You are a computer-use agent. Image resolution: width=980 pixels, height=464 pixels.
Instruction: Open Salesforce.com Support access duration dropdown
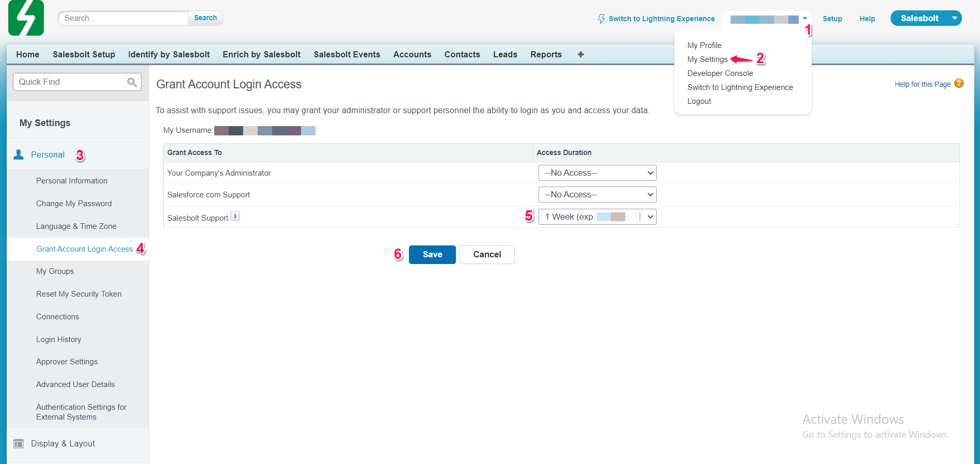coord(597,194)
